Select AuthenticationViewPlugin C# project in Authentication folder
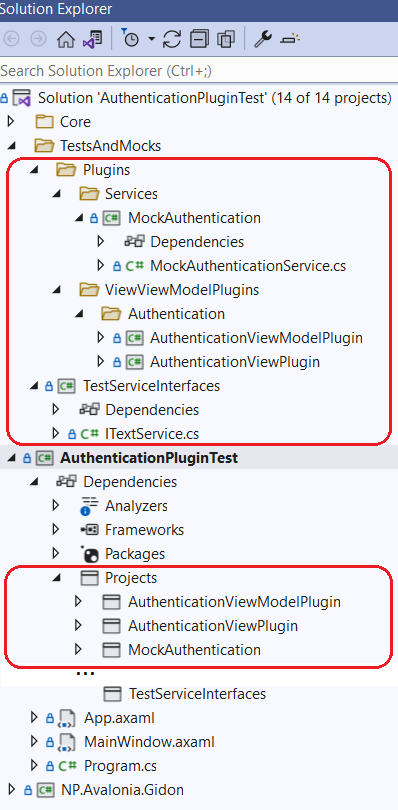398x810 pixels. tap(235, 362)
